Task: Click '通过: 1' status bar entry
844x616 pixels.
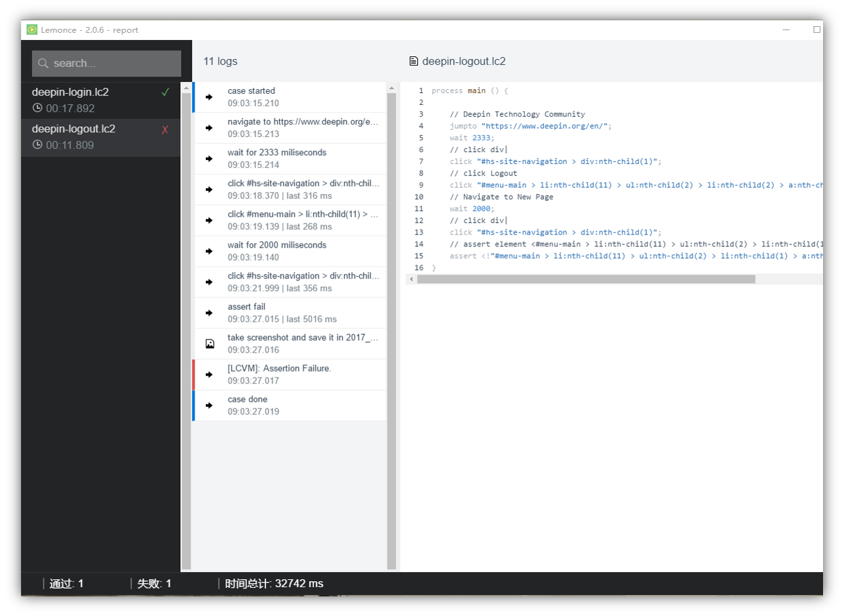Action: 67,584
